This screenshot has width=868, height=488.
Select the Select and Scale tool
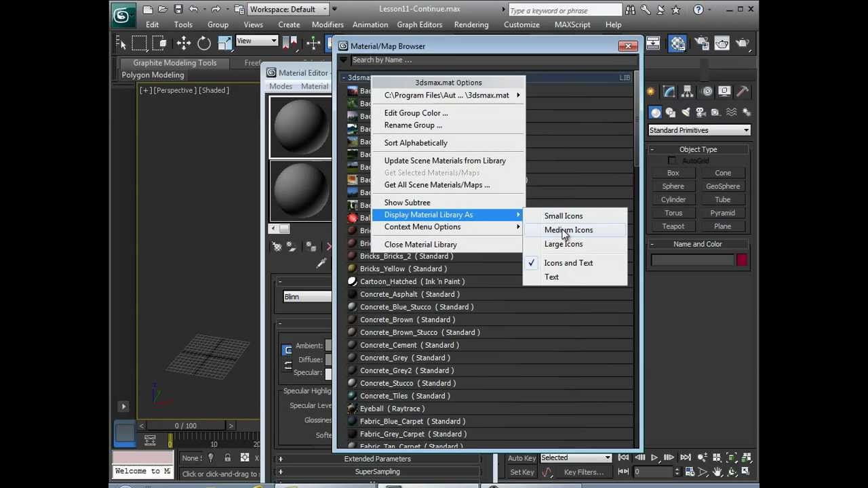(x=224, y=43)
